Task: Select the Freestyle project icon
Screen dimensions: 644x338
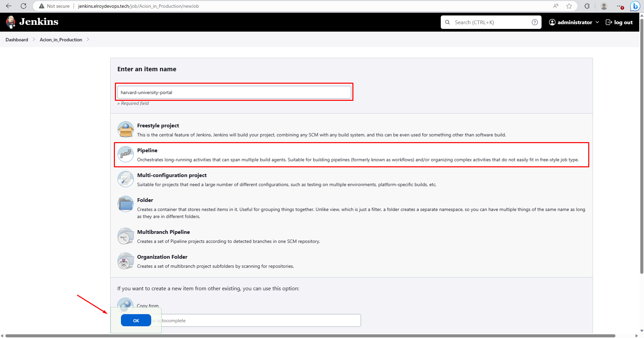Action: point(126,129)
